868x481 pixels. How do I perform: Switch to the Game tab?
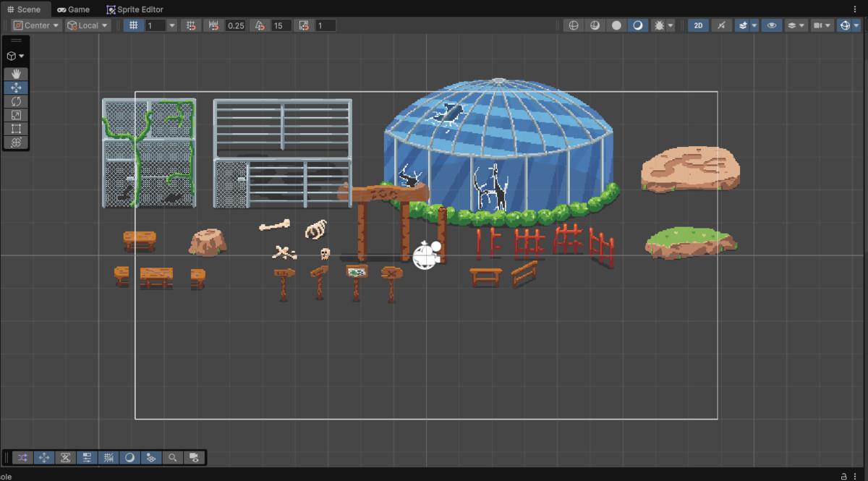pos(74,9)
